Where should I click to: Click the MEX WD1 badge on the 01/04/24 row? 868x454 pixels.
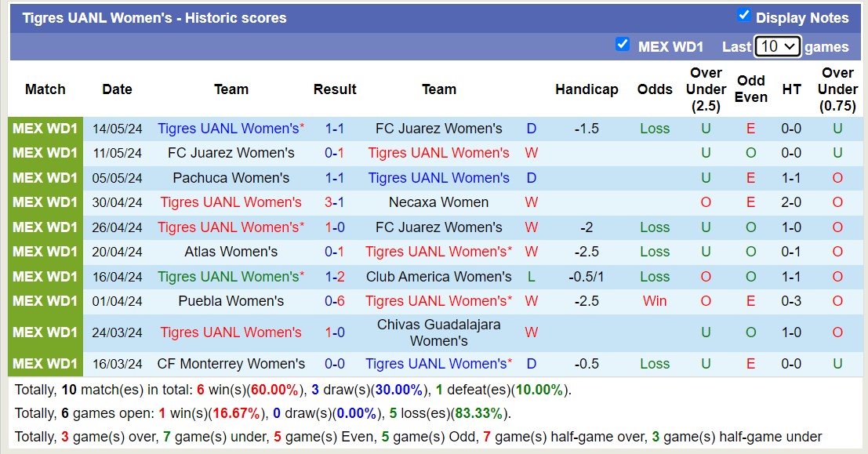click(45, 301)
